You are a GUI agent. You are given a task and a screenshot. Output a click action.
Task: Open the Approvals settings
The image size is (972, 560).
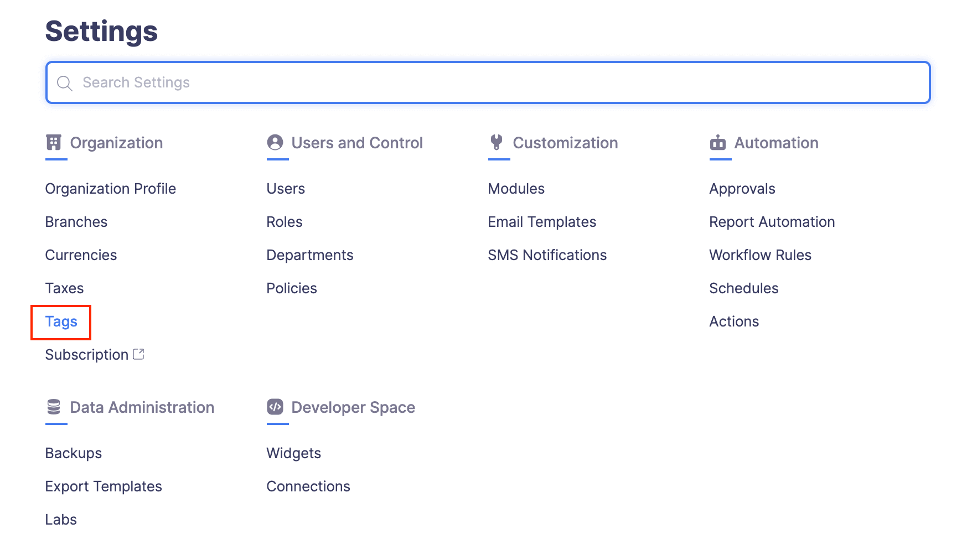[x=742, y=188]
